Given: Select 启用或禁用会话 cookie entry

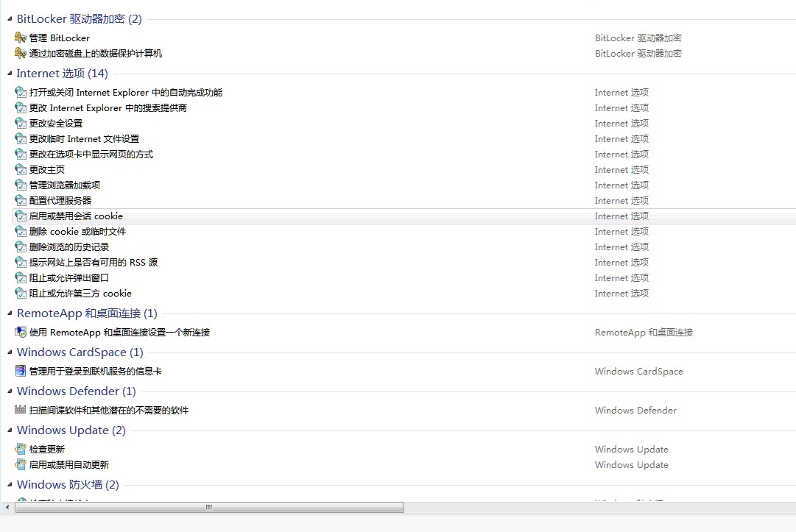Looking at the screenshot, I should click(404, 216).
